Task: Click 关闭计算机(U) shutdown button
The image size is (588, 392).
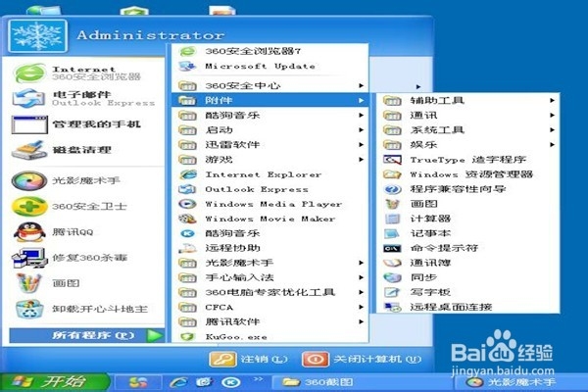Action: (x=362, y=360)
